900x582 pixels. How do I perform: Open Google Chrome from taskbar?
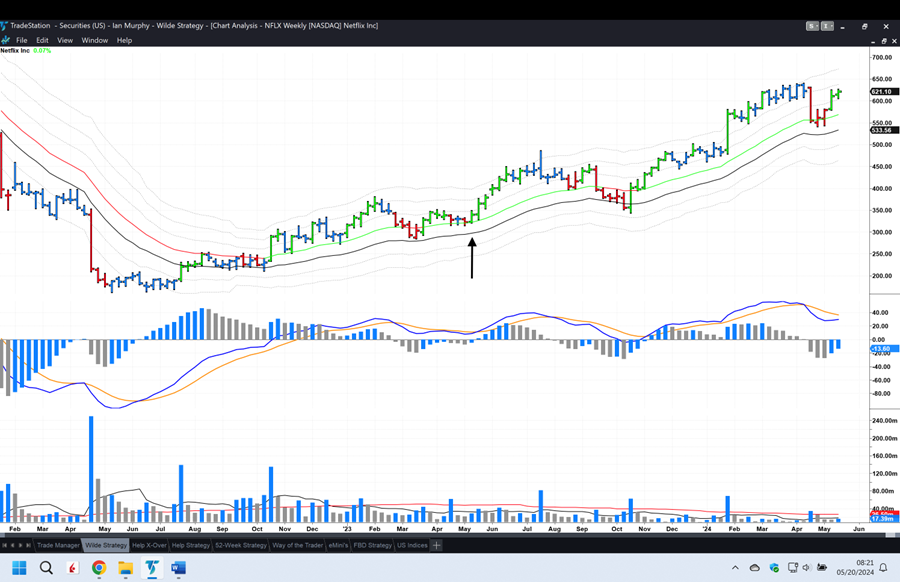click(99, 568)
